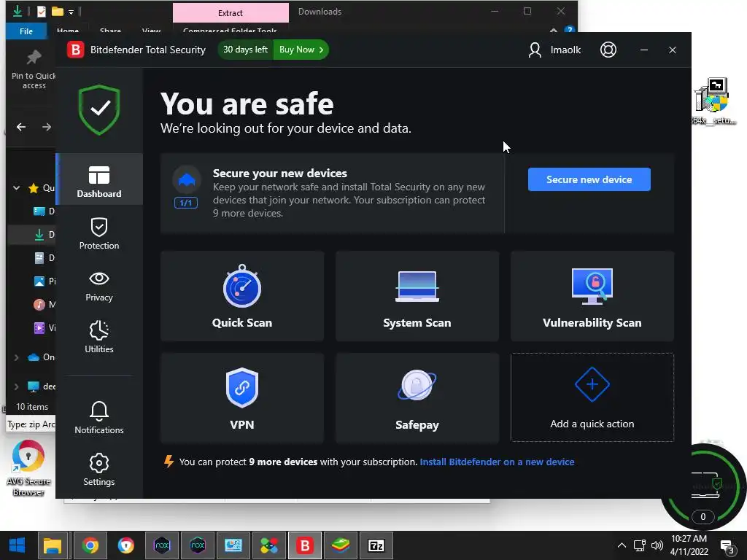Image resolution: width=747 pixels, height=560 pixels.
Task: Collapse Quick access tree in Explorer
Action: click(x=17, y=187)
